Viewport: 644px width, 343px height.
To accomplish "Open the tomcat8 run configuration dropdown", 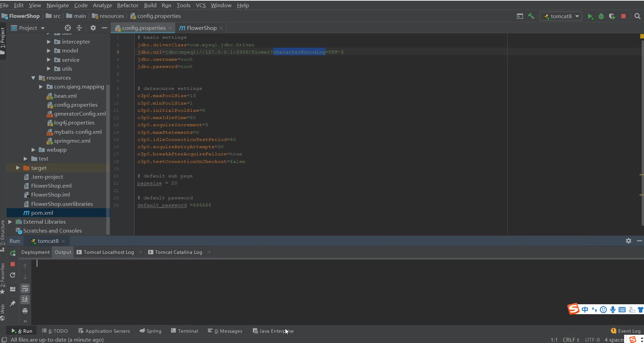I will pos(561,16).
